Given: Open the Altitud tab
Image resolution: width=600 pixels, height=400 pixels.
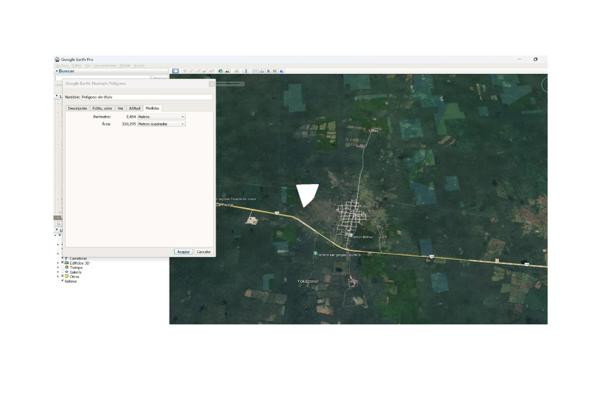Looking at the screenshot, I should pos(134,108).
